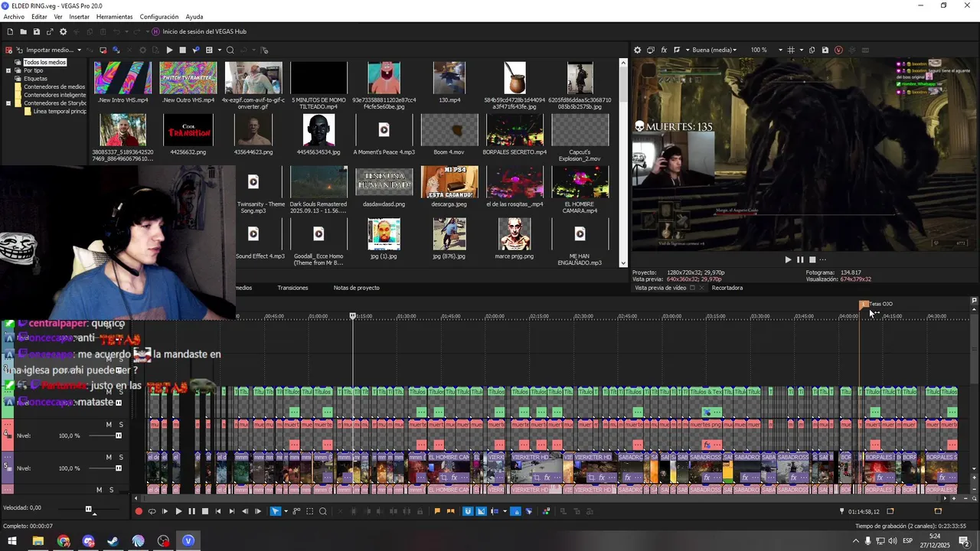Copy snapshot to clipboard icon in preview
The image size is (980, 551).
[x=812, y=50]
